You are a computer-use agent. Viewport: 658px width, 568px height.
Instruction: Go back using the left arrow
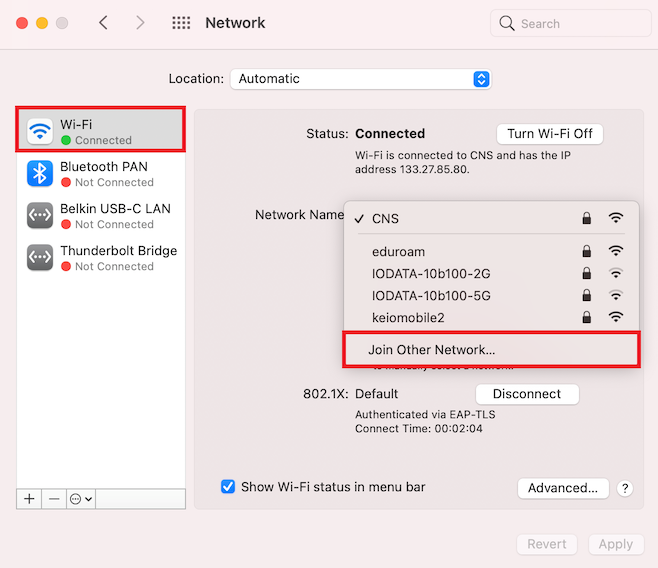click(x=103, y=23)
